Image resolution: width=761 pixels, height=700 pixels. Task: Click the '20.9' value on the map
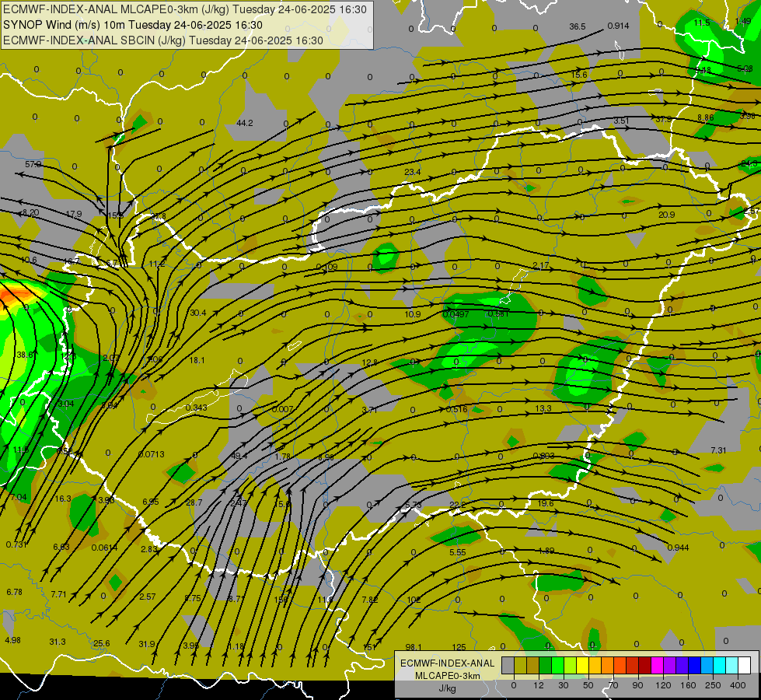point(666,215)
